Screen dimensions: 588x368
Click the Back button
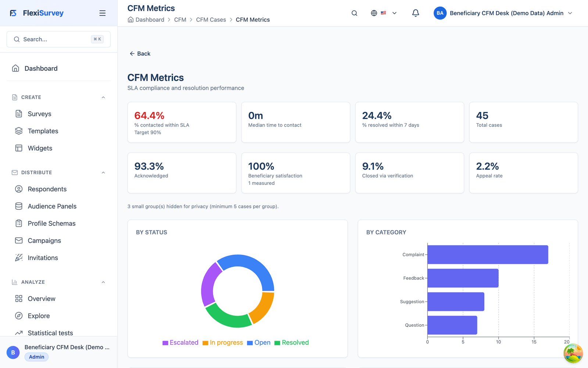tap(140, 54)
